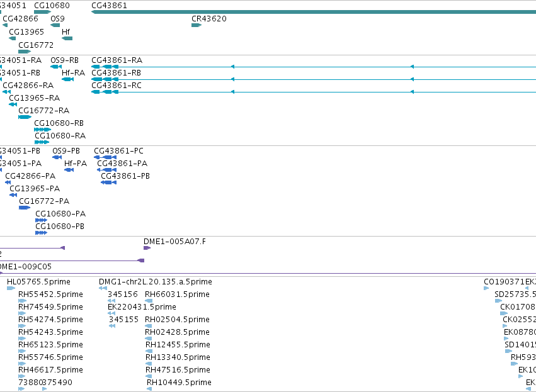
Task: Select EST RH55746.5prime
Action: 22,364
